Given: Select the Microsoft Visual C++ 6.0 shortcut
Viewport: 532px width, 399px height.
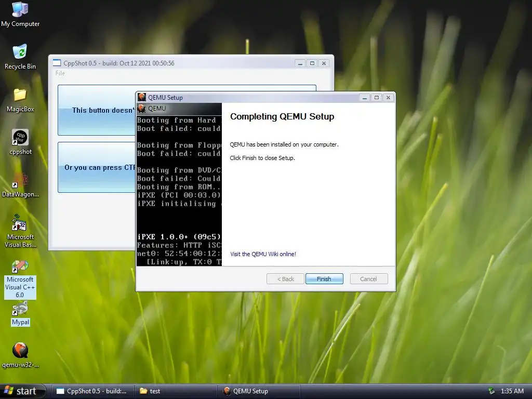Looking at the screenshot, I should click(x=20, y=279).
